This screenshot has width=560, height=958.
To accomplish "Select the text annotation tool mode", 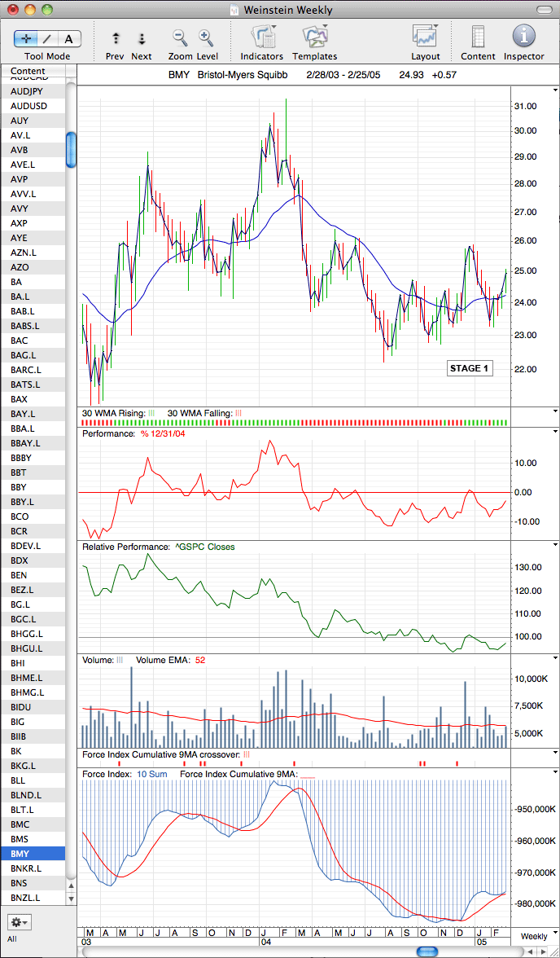I will tap(69, 39).
